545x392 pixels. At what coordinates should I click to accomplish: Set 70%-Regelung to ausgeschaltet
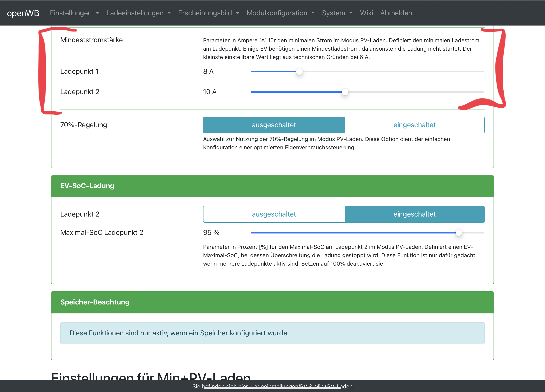click(274, 125)
